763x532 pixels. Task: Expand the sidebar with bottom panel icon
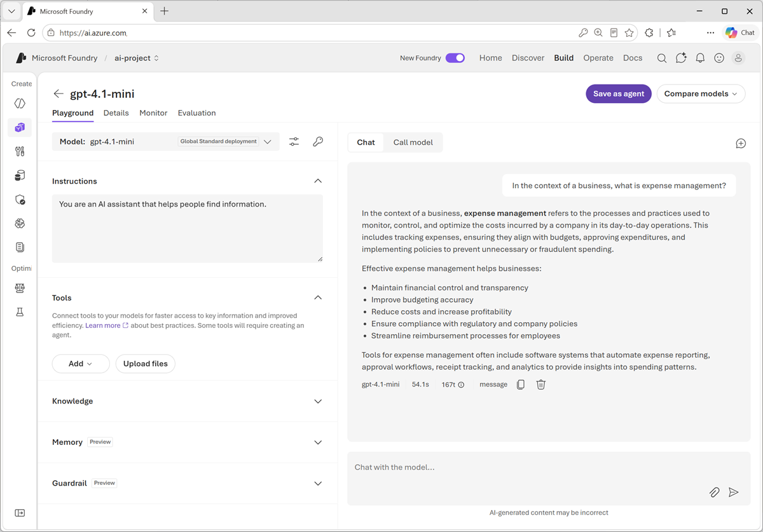click(x=20, y=513)
